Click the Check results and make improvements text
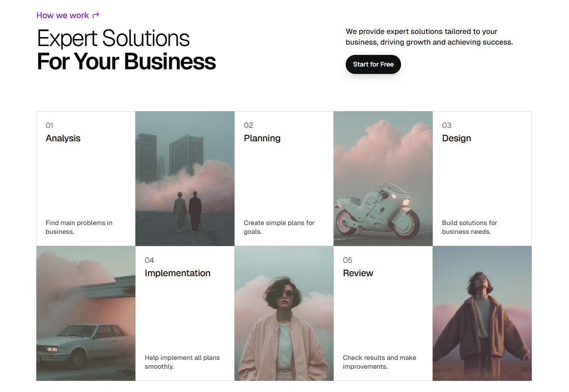The height and width of the screenshot is (392, 569). [380, 362]
